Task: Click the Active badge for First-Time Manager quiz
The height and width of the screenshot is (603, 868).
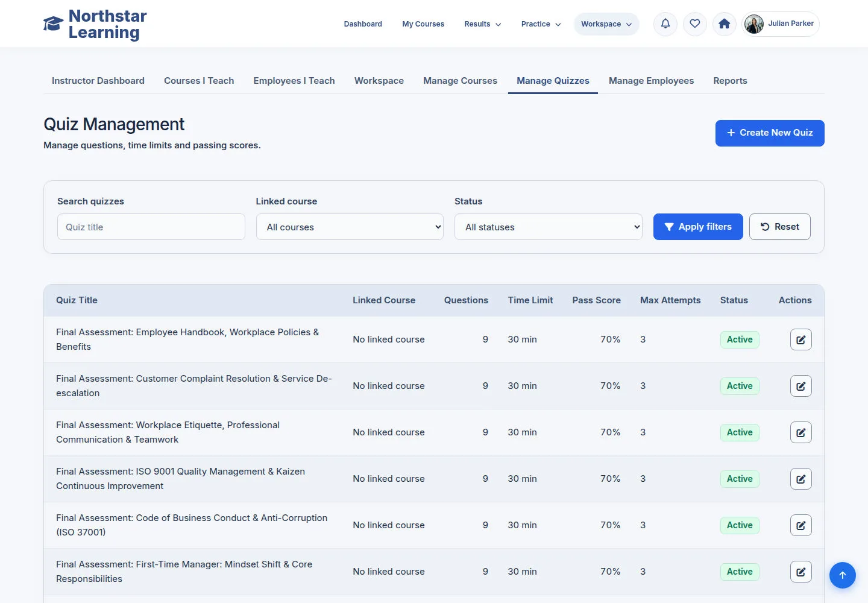Action: (740, 572)
